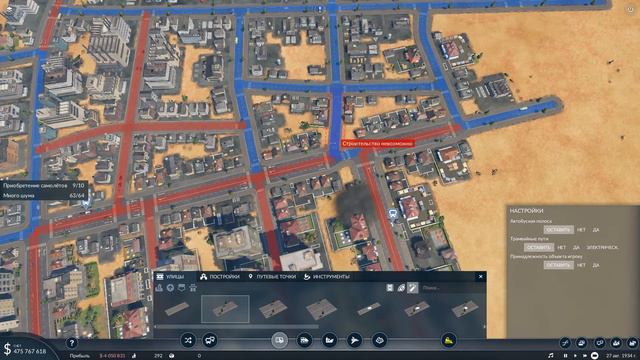This screenshot has height=360, width=640.
Task: Set bus lane to Оставить
Action: point(558,230)
